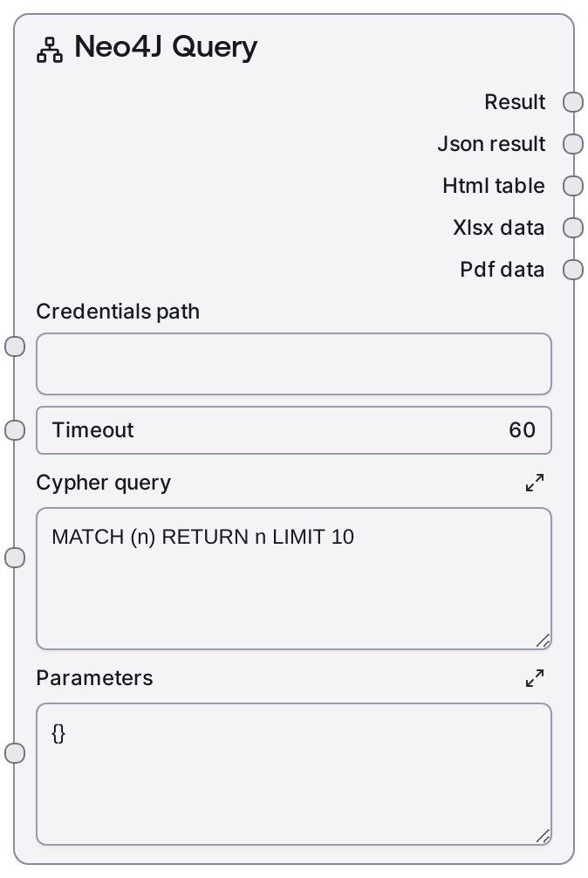588x878 pixels.
Task: Focus the Credentials path text field
Action: pyautogui.click(x=293, y=364)
